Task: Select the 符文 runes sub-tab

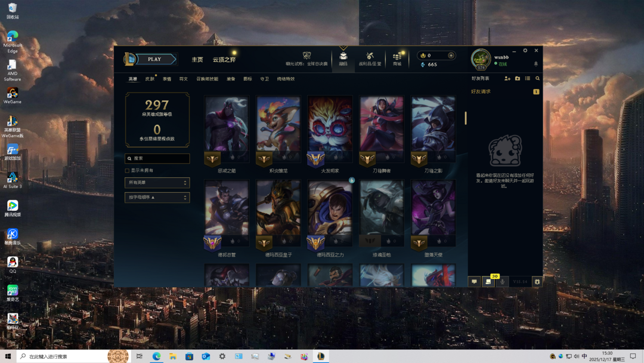Action: click(183, 79)
